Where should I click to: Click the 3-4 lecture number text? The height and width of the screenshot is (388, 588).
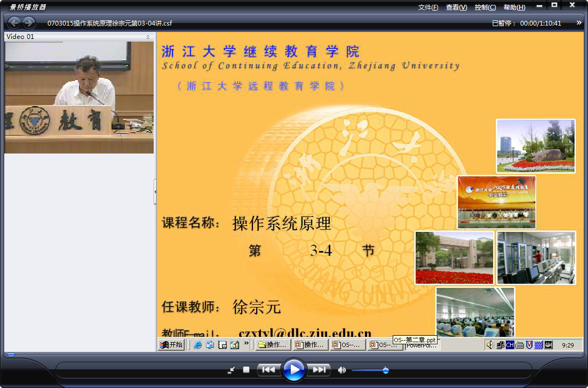(321, 250)
